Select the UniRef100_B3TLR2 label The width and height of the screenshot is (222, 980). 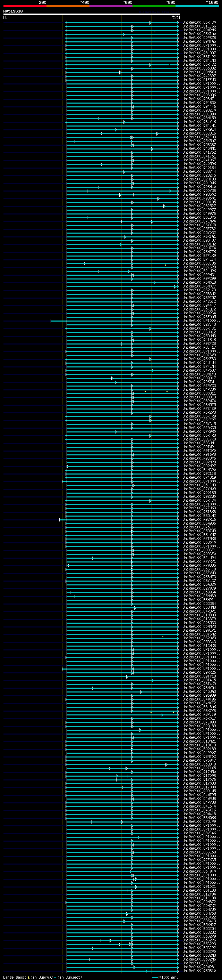tap(199, 57)
